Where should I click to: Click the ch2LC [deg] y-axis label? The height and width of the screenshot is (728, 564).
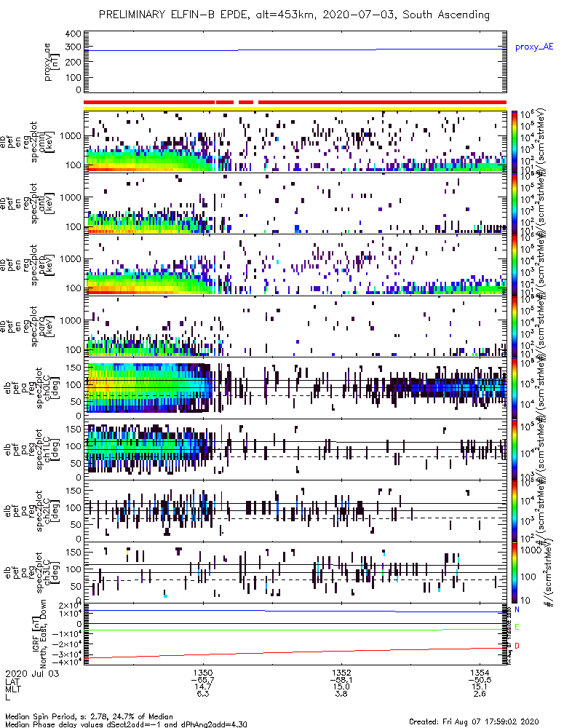[52, 511]
